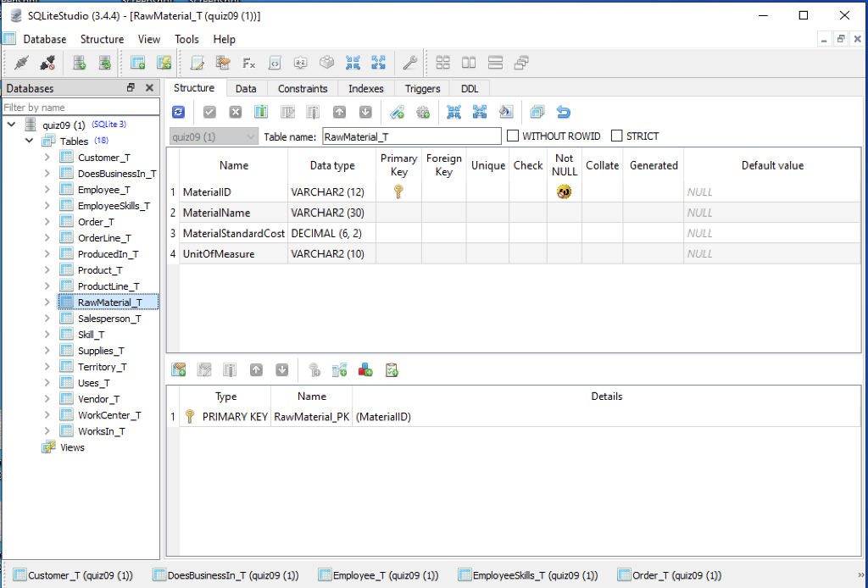Open the SQL functions editor (Fx) icon

(x=248, y=63)
